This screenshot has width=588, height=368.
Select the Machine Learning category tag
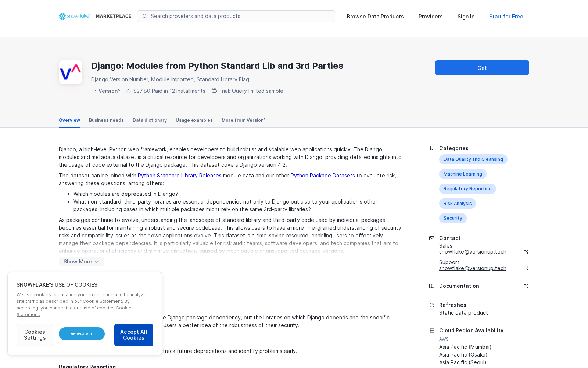[x=463, y=174]
